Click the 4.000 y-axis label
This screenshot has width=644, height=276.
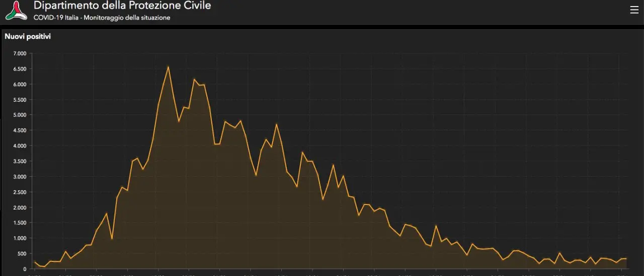(x=20, y=146)
